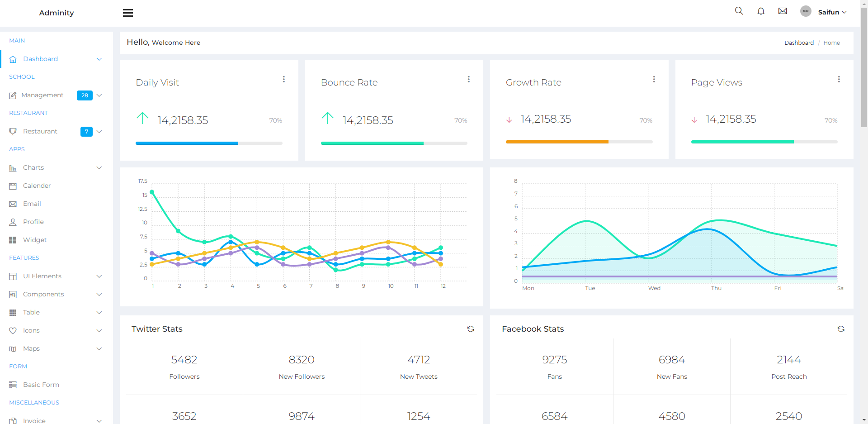Open notifications bell icon

761,11
